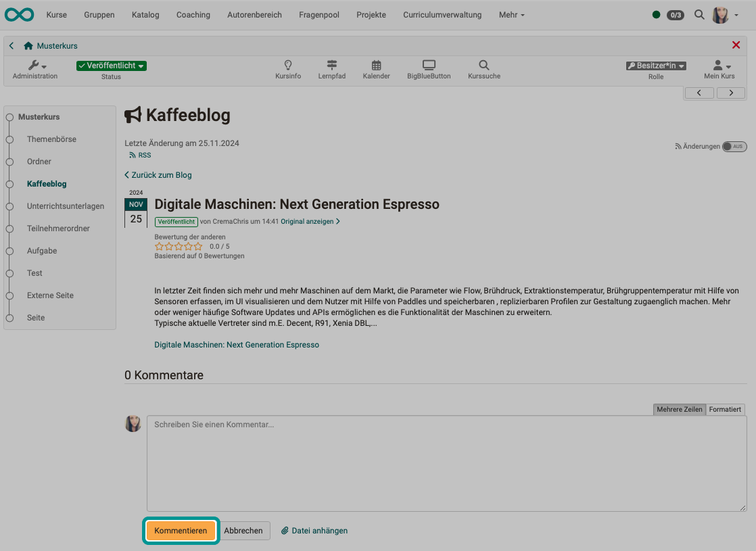Switch to the Formatiert editor tab

[x=724, y=409]
